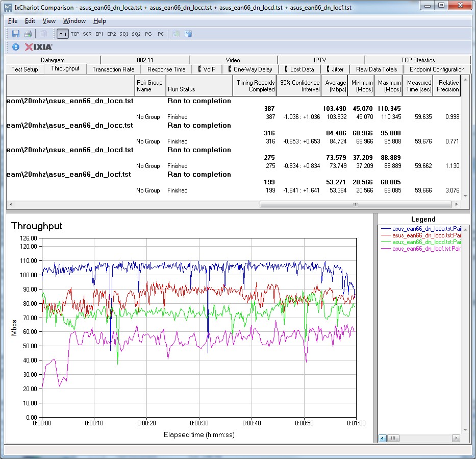Switch to the Lost Data tab
Image resolution: width=476 pixels, height=459 pixels.
coord(299,69)
